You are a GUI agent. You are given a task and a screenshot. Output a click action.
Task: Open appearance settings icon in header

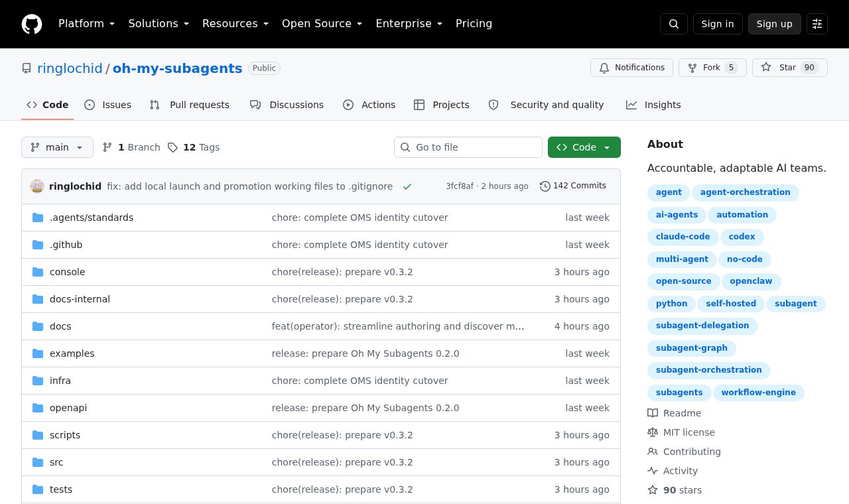pos(817,24)
